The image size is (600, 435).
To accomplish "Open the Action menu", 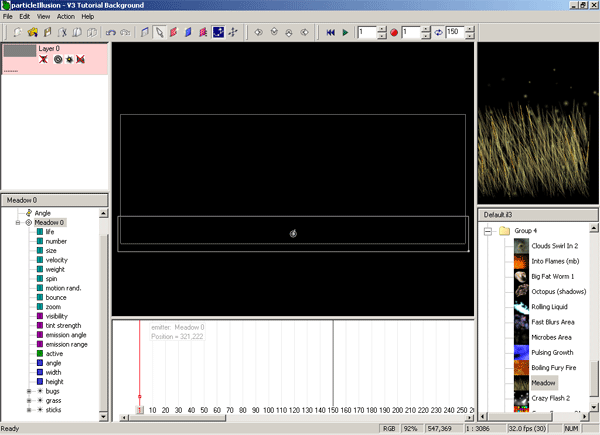I will (65, 17).
